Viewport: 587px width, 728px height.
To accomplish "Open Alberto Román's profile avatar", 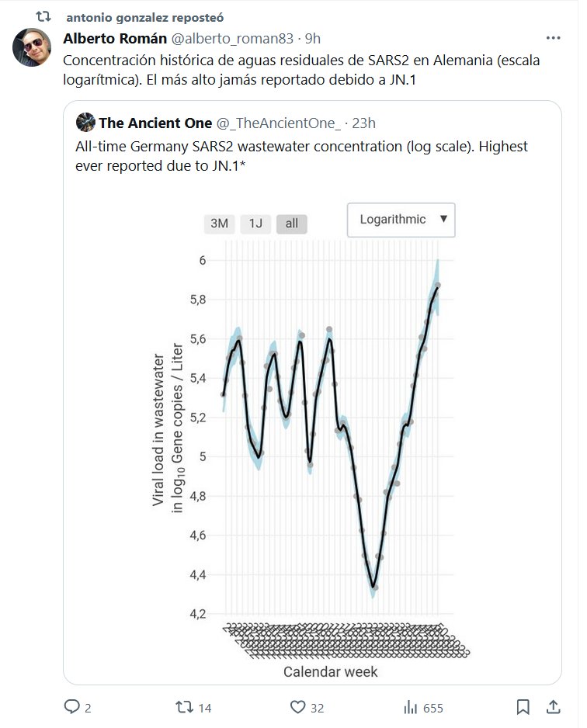I will click(33, 47).
